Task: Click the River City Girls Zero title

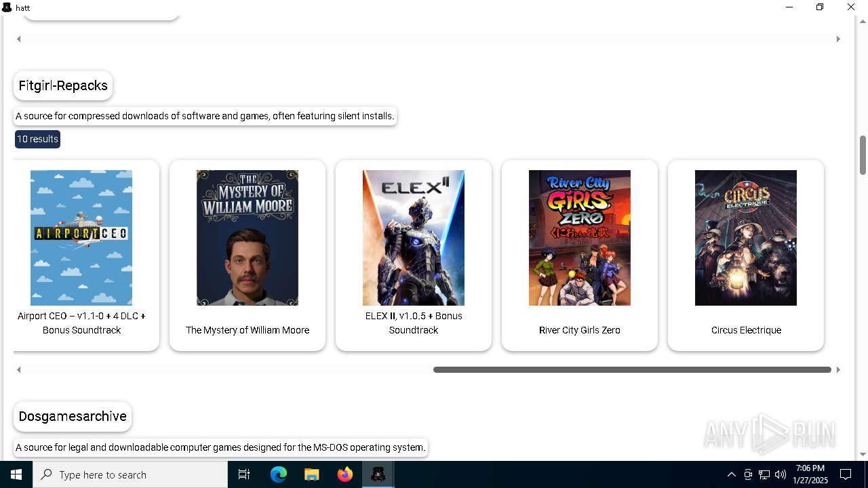Action: pos(580,330)
